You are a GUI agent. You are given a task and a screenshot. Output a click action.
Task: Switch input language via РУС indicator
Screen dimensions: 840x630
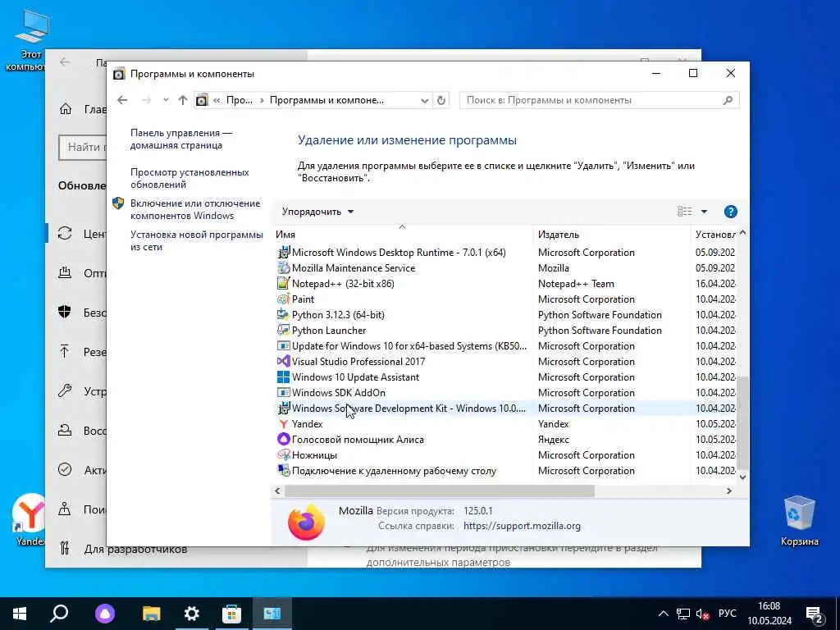click(x=727, y=614)
